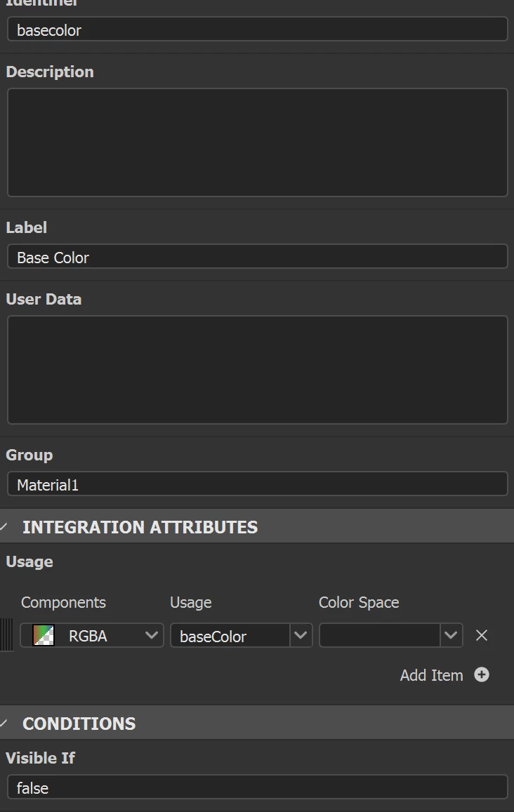Click the RGBA components channel icon
The image size is (514, 812).
[44, 636]
